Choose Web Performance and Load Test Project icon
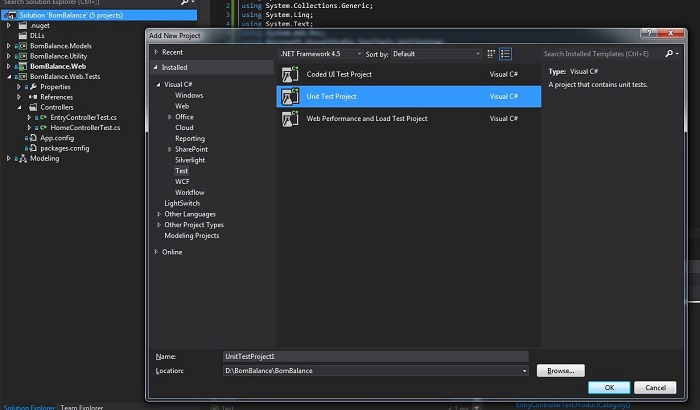The image size is (700, 410). (x=291, y=118)
